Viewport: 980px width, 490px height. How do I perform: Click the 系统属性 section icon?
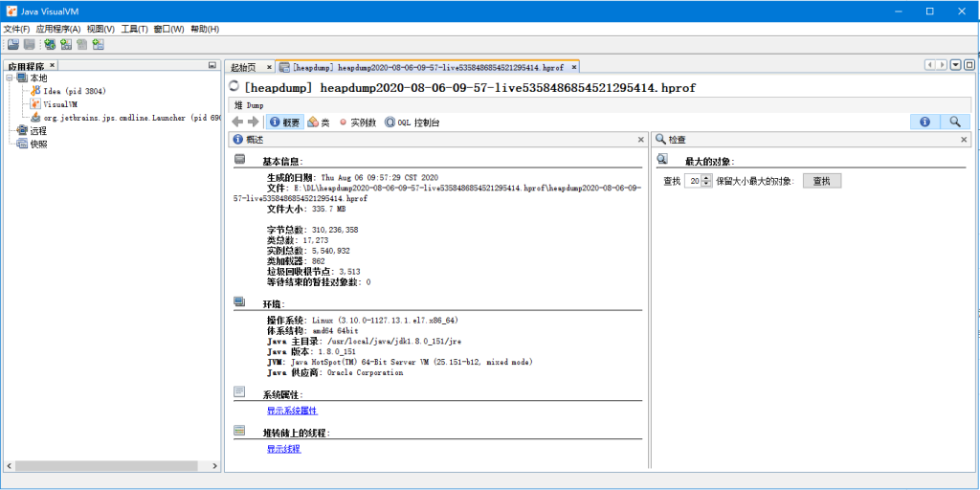click(x=240, y=391)
